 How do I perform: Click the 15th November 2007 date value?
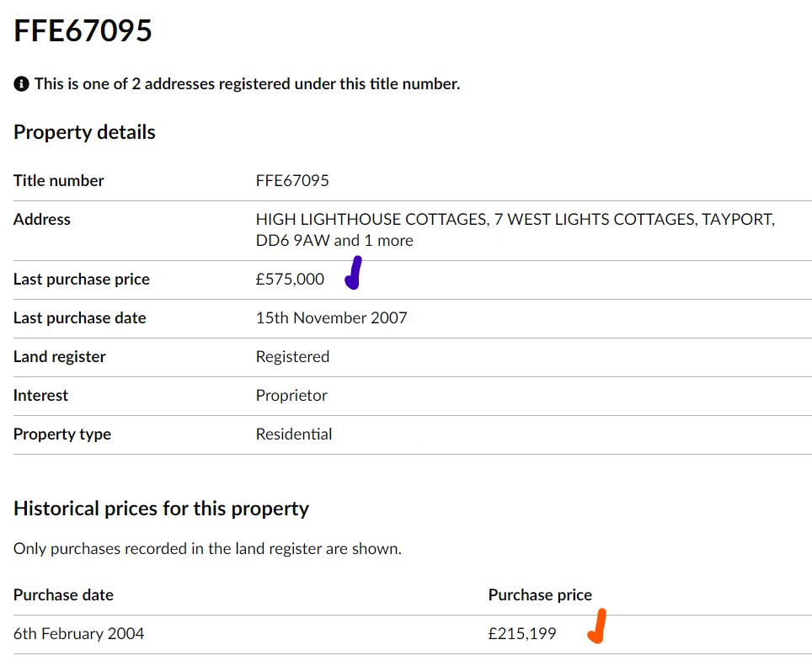point(331,317)
